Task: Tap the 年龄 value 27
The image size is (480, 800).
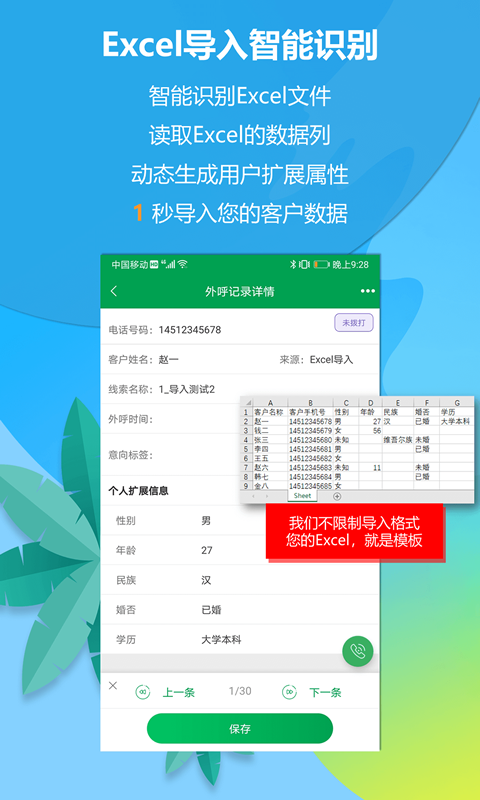Action: click(x=207, y=551)
